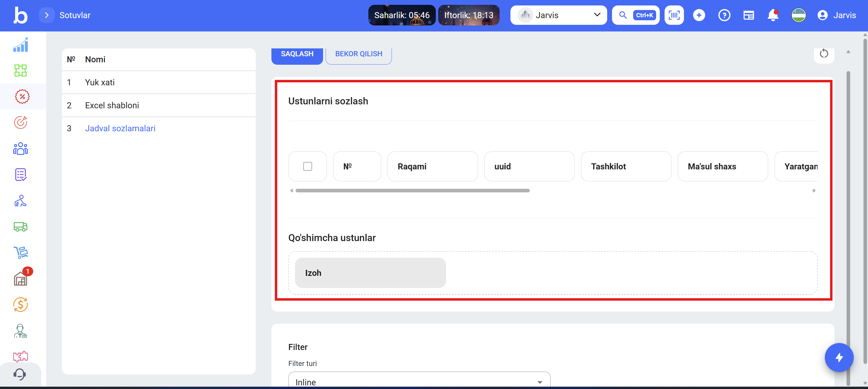Click the delivery truck sidebar icon

pos(20,227)
